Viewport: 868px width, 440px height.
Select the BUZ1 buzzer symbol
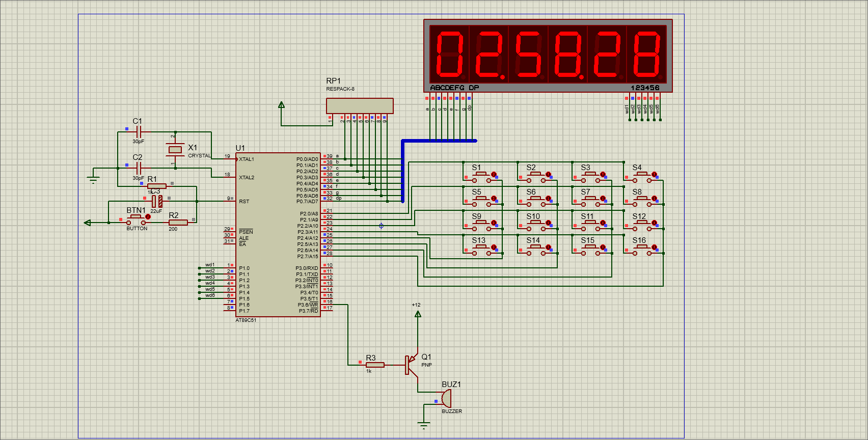tap(446, 398)
